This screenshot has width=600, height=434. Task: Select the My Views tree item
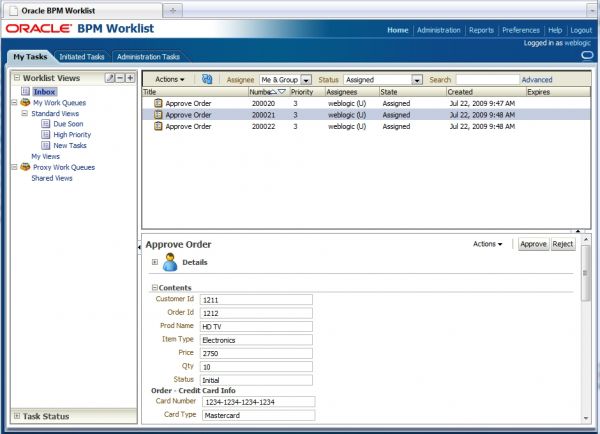click(46, 157)
